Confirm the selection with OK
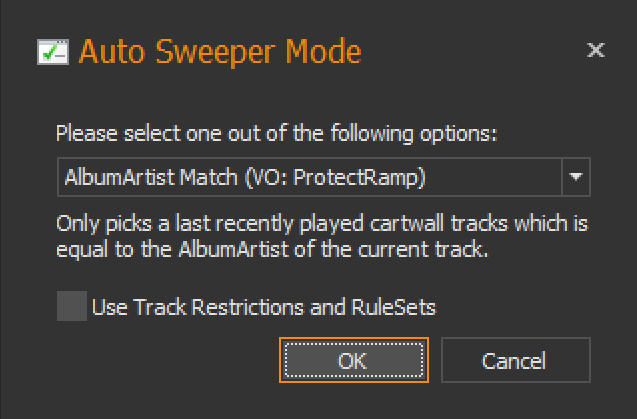 pyautogui.click(x=353, y=360)
